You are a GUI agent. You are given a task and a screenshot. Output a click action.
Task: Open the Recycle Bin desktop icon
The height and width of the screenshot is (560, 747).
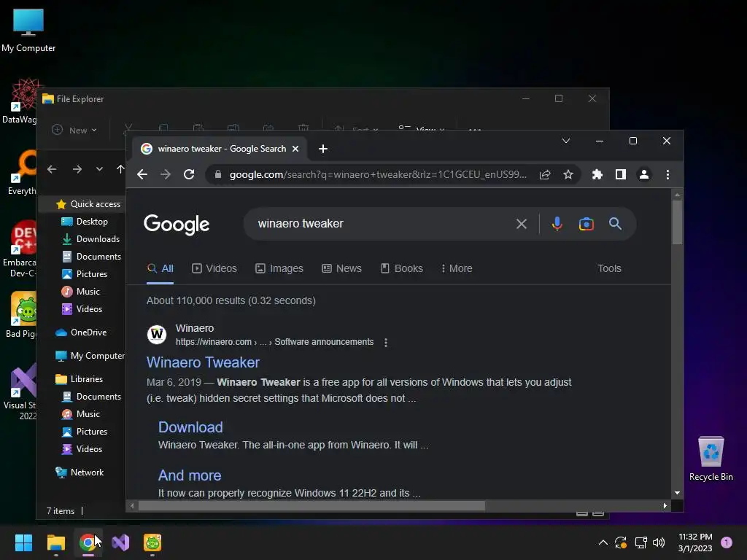pos(711,459)
